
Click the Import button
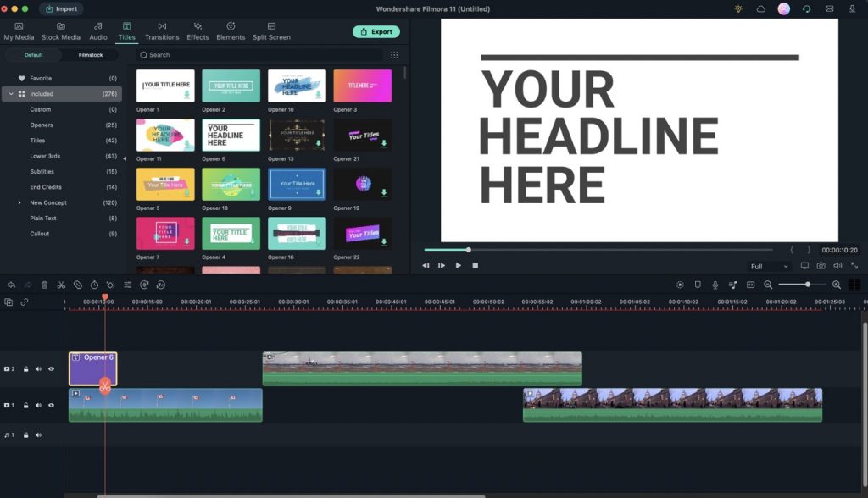[61, 8]
